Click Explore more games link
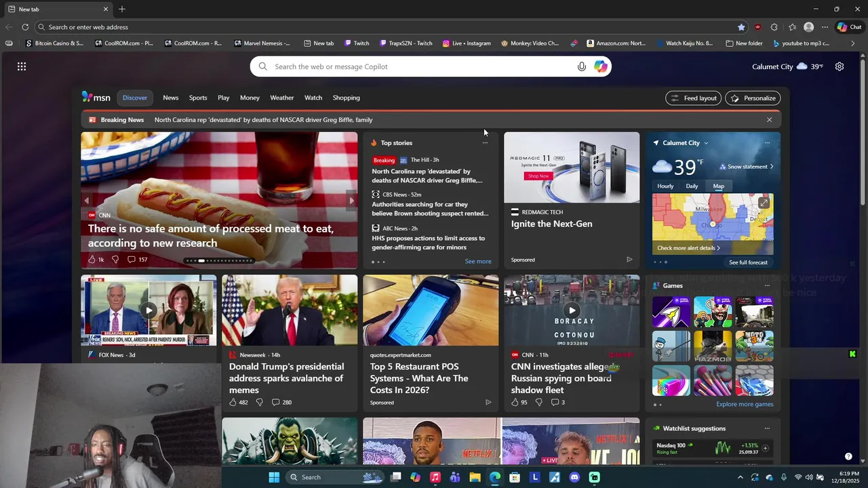Image resolution: width=868 pixels, height=488 pixels. tap(745, 405)
